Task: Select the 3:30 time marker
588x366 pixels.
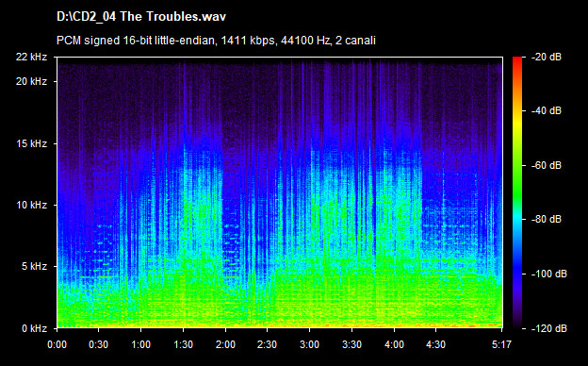Action: (x=352, y=344)
